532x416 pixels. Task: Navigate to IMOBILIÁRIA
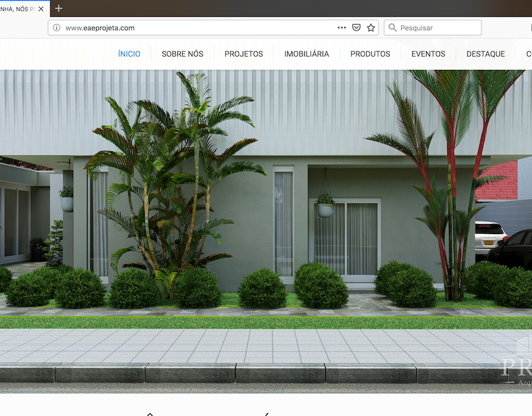pos(306,54)
